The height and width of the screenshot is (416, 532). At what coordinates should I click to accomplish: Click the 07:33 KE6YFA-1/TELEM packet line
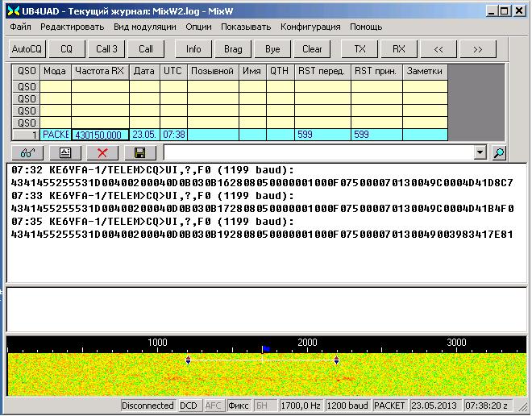[x=152, y=196]
